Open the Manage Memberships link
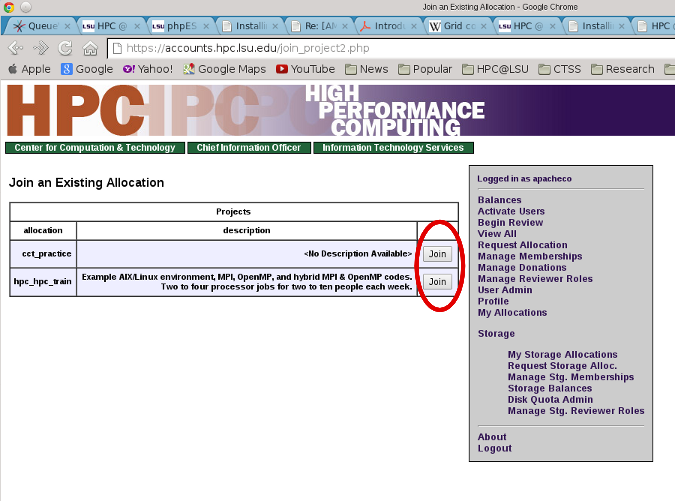 (529, 256)
